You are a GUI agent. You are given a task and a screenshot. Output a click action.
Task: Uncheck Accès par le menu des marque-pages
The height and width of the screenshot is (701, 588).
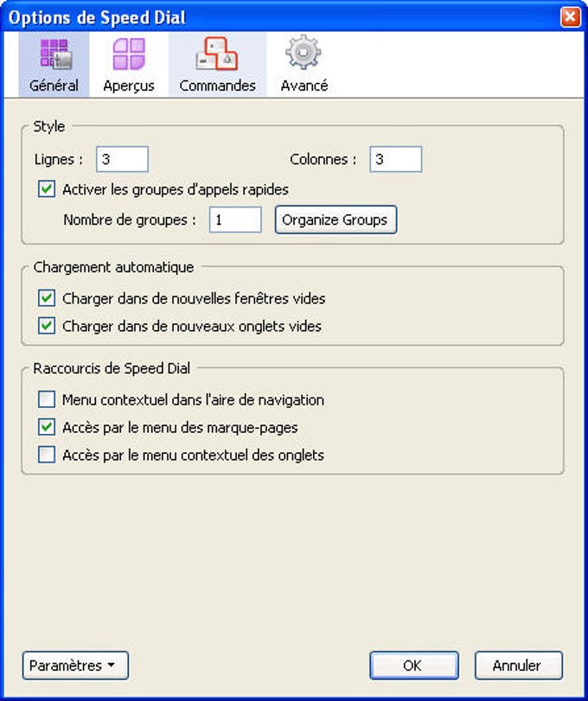click(x=47, y=427)
